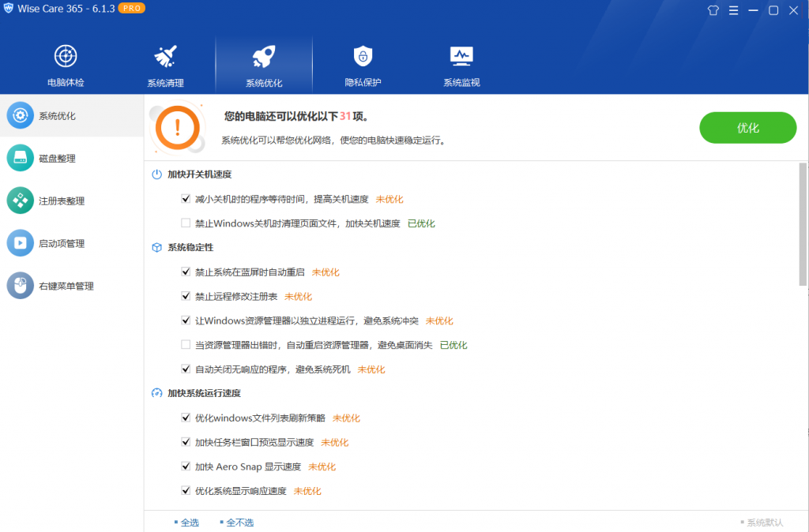Viewport: 809px width, 532px height.
Task: Select the 系统优化 rocket icon
Action: click(264, 56)
